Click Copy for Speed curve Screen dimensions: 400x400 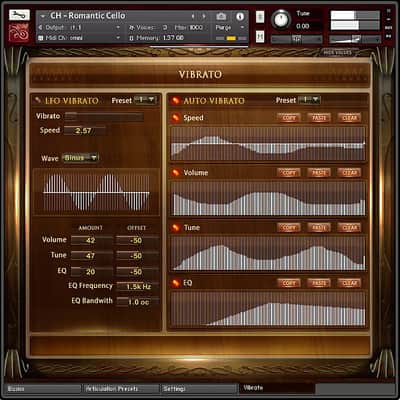tap(289, 118)
